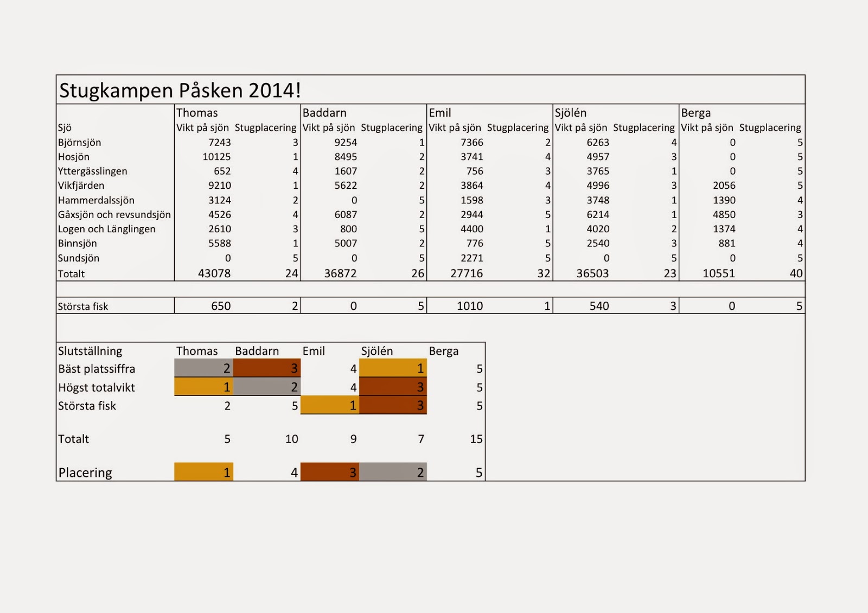Click 'Stugplacering' subheader under Berga
This screenshot has height=613, width=868.
tap(770, 127)
